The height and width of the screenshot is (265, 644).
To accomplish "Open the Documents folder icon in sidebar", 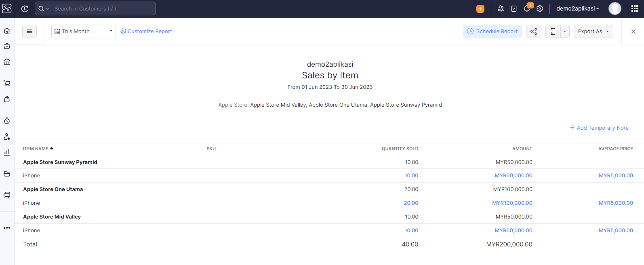I will 7,174.
